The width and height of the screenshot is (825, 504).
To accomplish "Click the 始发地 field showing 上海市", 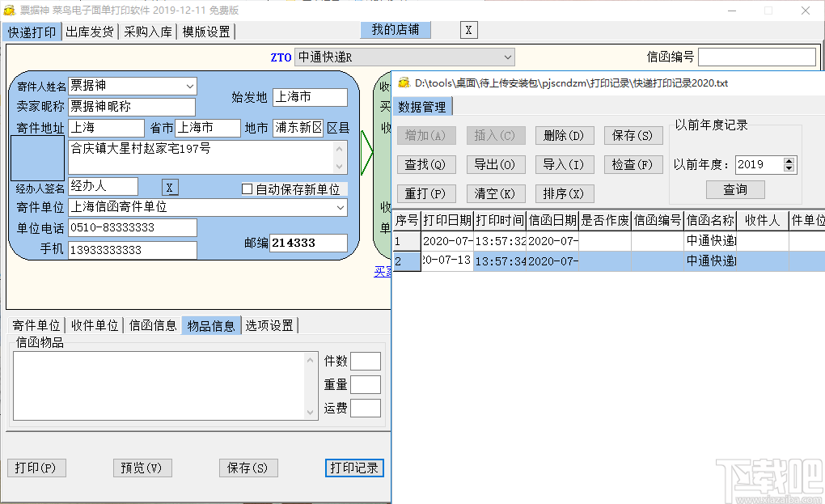I will click(x=310, y=97).
